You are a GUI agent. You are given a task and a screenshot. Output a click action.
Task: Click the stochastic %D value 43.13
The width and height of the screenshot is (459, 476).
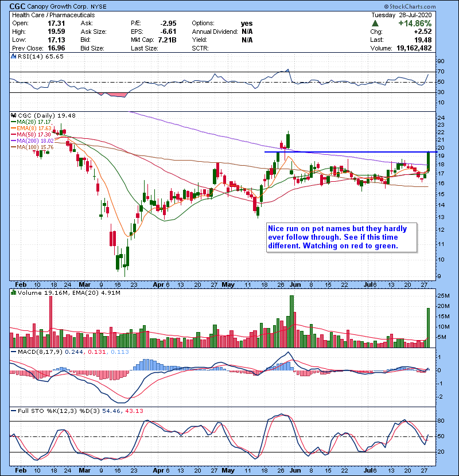[x=134, y=411]
